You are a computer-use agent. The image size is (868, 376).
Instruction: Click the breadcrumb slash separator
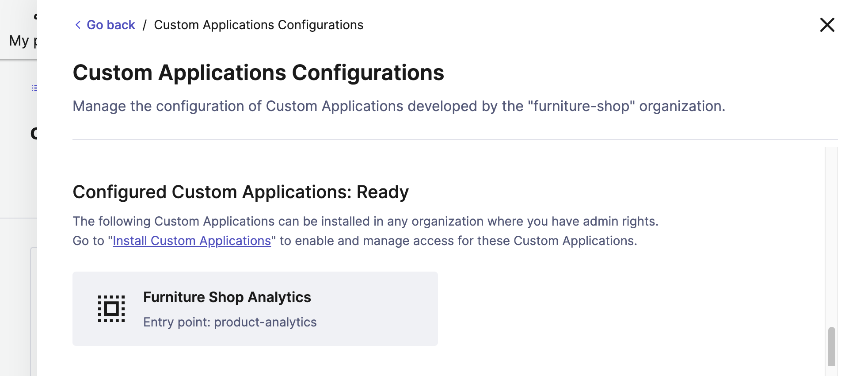[145, 25]
